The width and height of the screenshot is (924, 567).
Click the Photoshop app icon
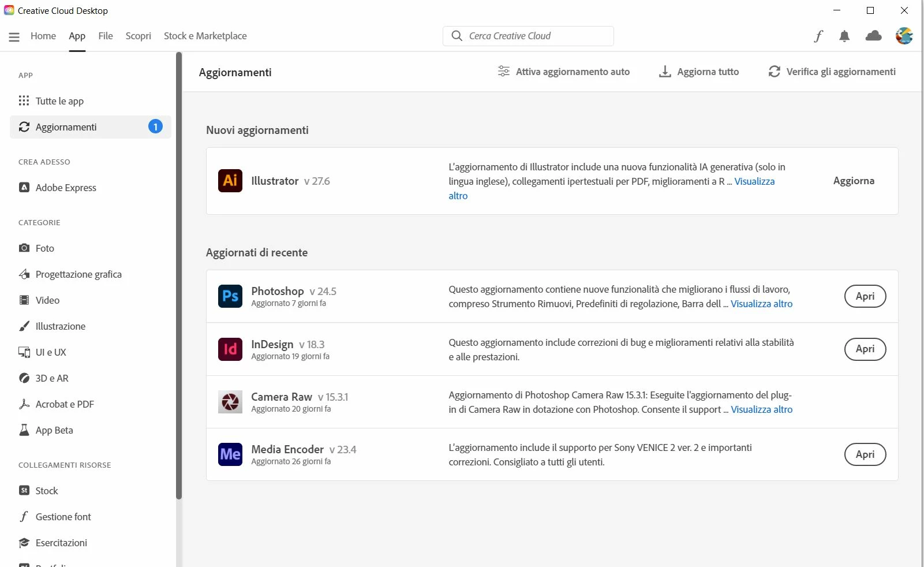pyautogui.click(x=230, y=296)
